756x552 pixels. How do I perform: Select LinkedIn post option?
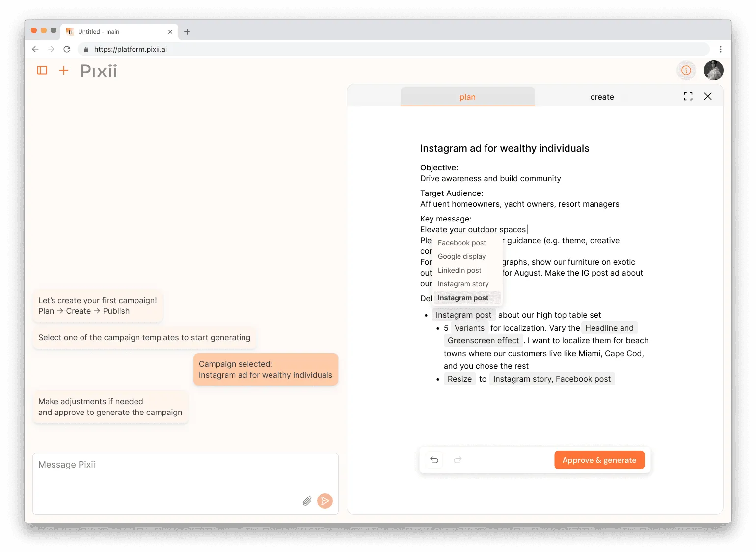(459, 270)
